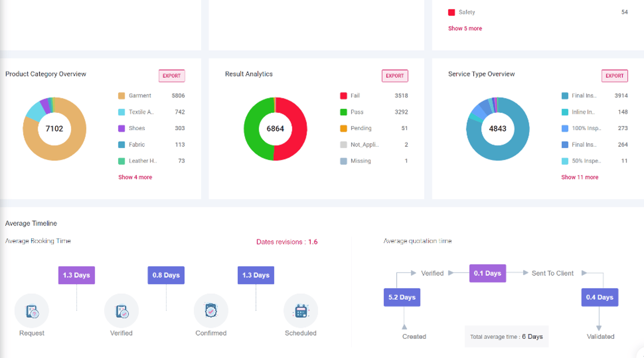Click the 'Show 5 more' link under Safety
Screen dimensions: 644x358
click(x=465, y=28)
